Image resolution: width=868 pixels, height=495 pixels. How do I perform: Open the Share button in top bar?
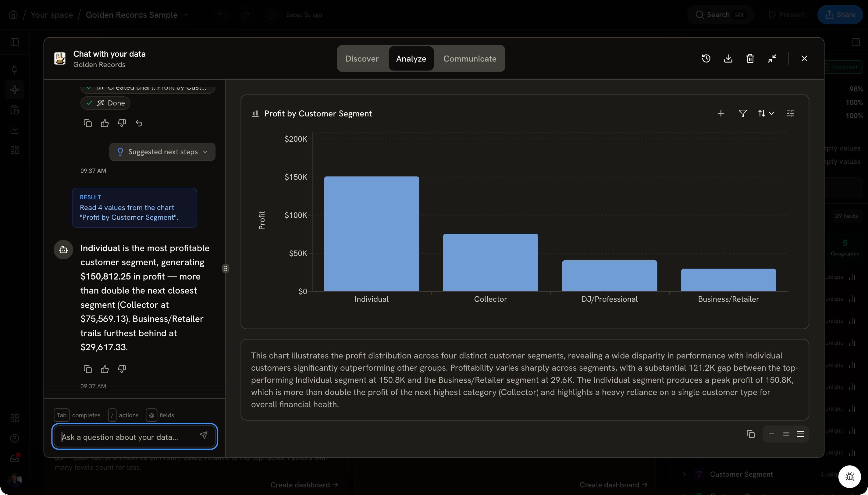[840, 15]
